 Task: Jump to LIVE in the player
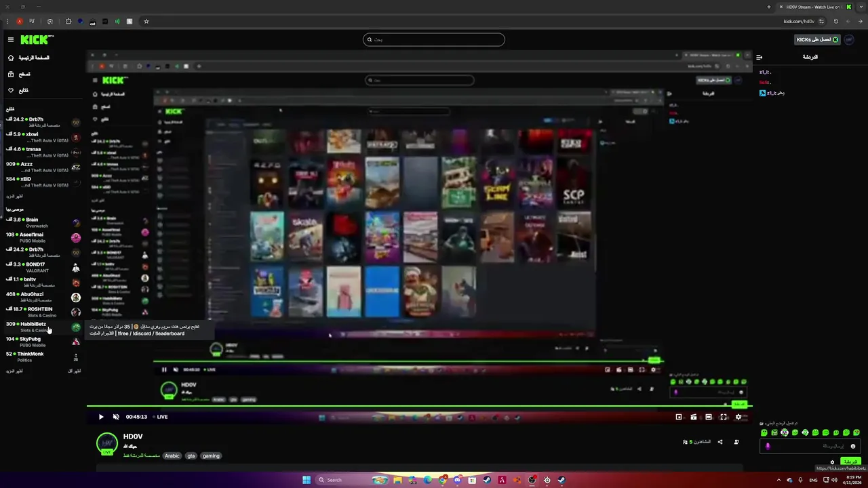tap(160, 417)
